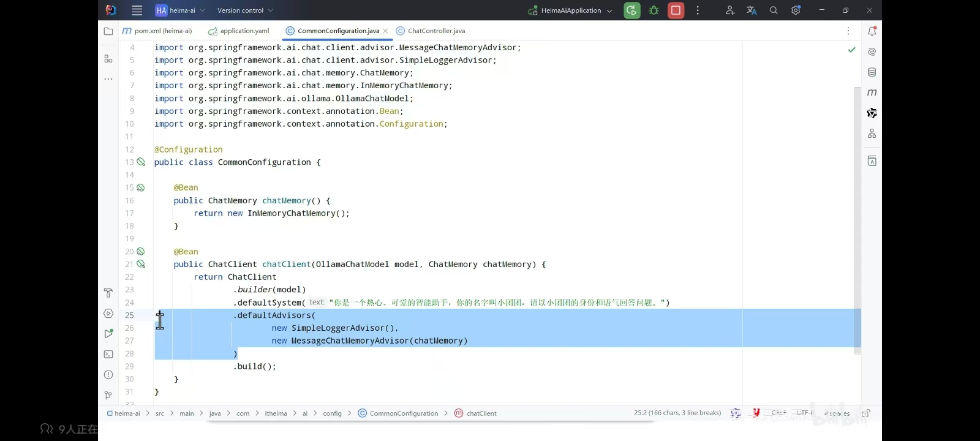Viewport: 980px width, 441px height.
Task: Click the heima-ai breadcrumb in status bar
Action: click(124, 413)
